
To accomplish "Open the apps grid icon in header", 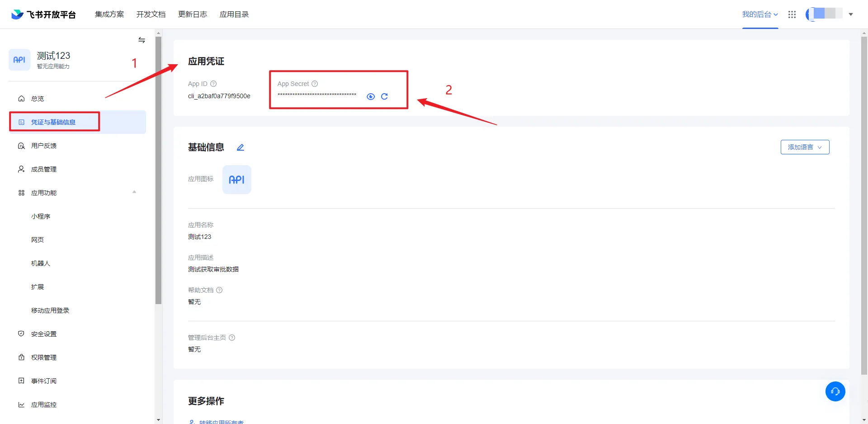I will (x=792, y=14).
